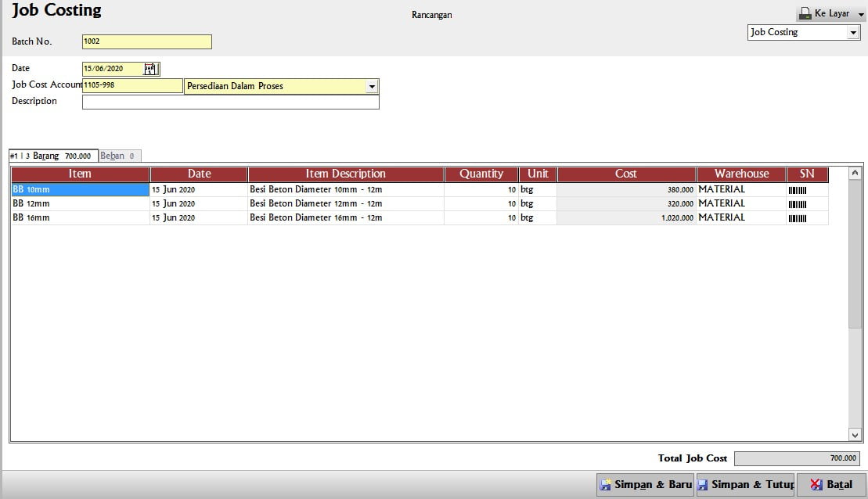
Task: Click the Cost column header
Action: pyautogui.click(x=626, y=174)
